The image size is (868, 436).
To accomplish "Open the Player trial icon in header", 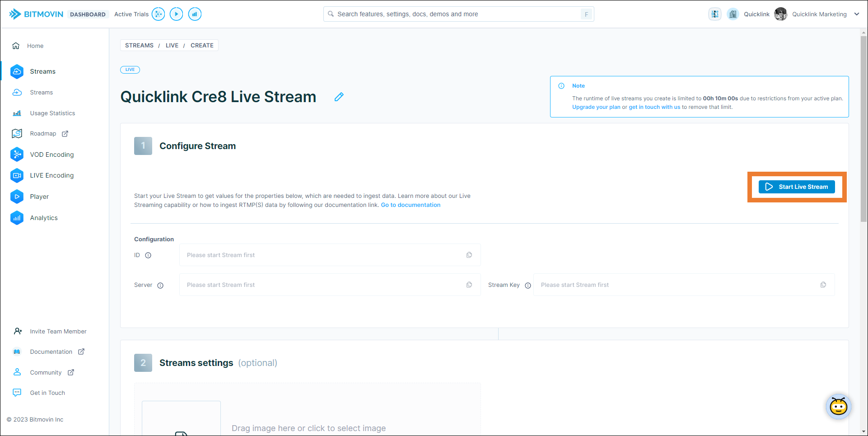I will point(176,14).
